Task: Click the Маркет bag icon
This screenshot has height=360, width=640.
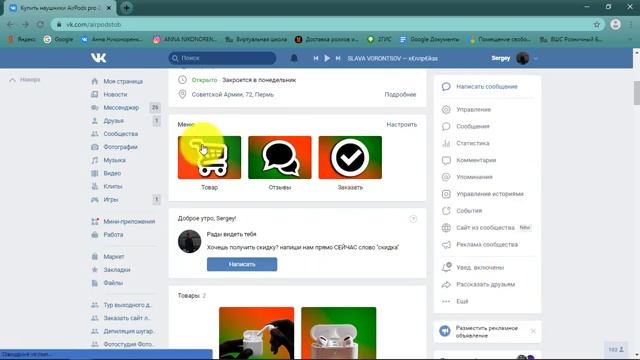Action: (95, 256)
